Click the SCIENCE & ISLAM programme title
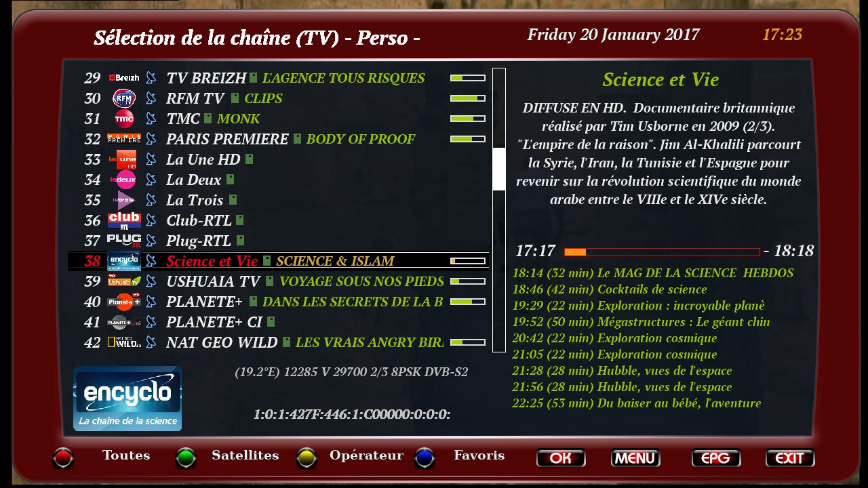Viewport: 868px width, 488px height. click(335, 261)
